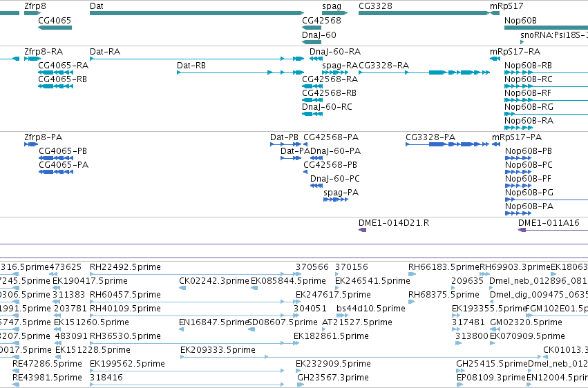Select the CG42568 gene label
Viewport: 588px width, 388px height.
(321, 20)
